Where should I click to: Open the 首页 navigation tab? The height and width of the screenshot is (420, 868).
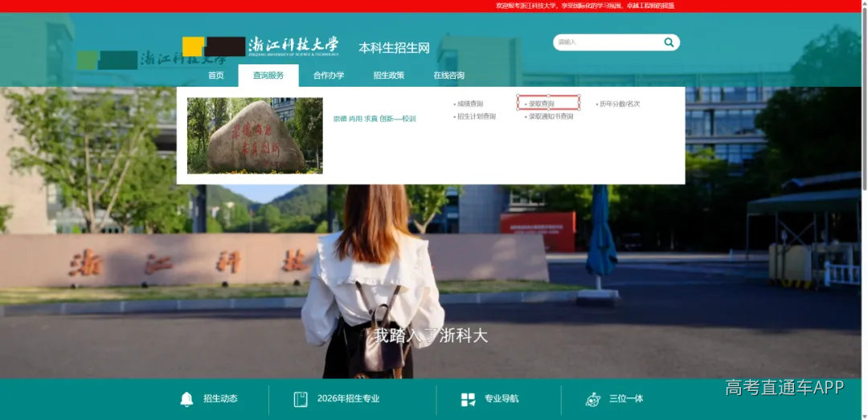[216, 75]
